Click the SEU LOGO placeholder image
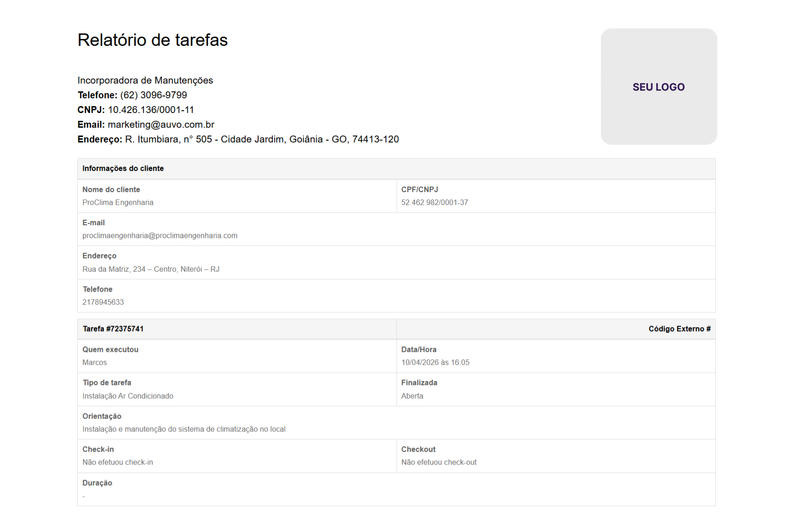This screenshot has width=812, height=527. click(x=658, y=87)
